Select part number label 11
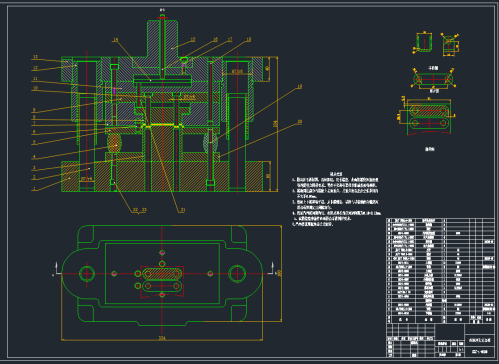The image size is (499, 364). 35,79
